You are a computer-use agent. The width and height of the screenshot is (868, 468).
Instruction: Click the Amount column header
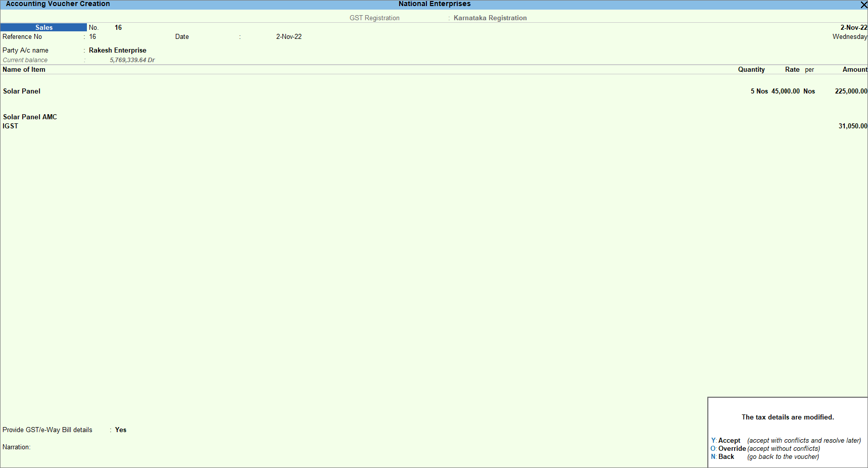[855, 70]
